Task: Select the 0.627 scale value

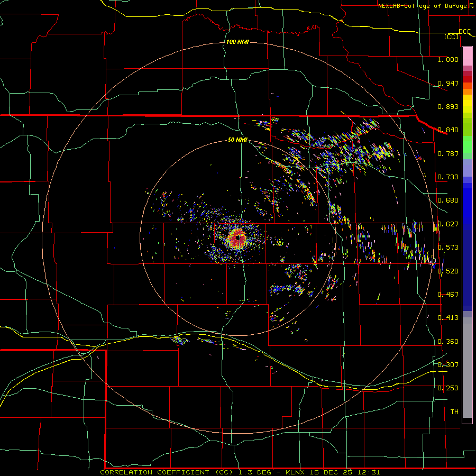Action: pyautogui.click(x=448, y=224)
